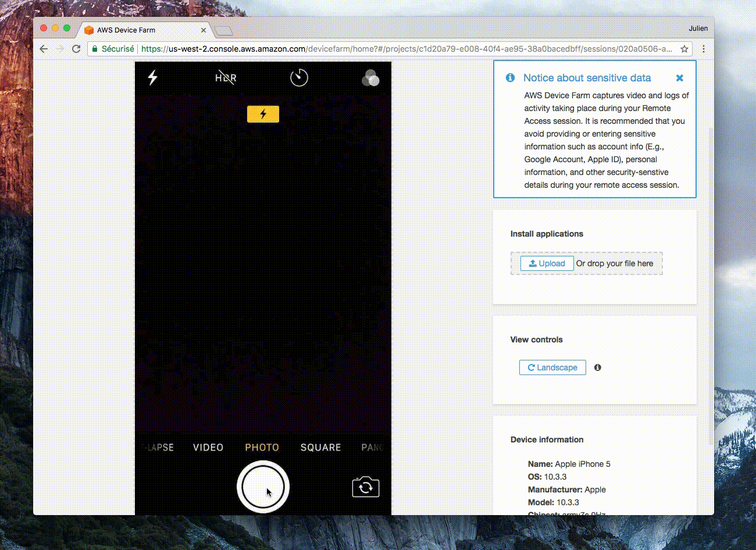This screenshot has height=550, width=756.
Task: Switch camera mode to SQUARE
Action: click(x=320, y=447)
